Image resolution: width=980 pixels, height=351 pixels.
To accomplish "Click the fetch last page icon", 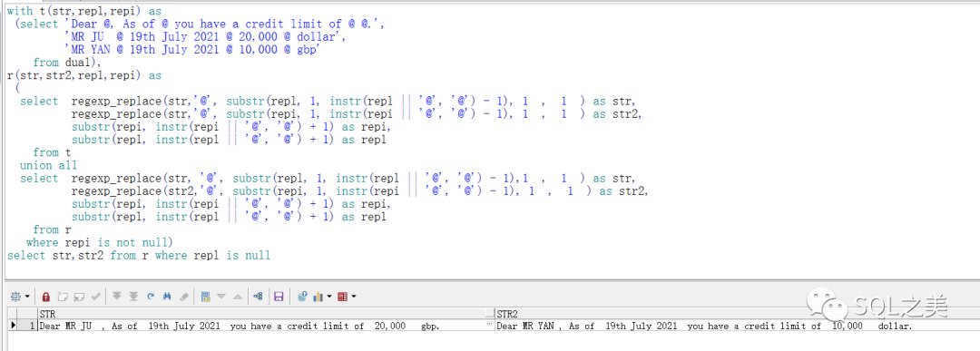I will (x=133, y=296).
